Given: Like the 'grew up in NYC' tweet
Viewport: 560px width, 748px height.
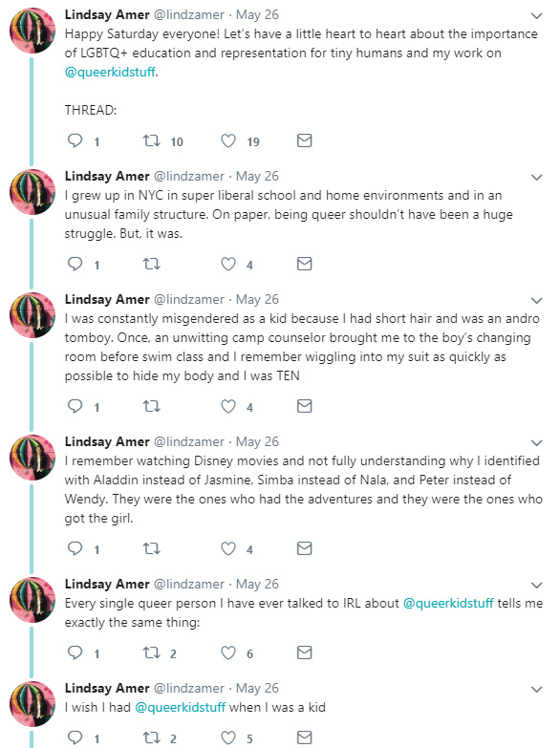Looking at the screenshot, I should point(228,264).
